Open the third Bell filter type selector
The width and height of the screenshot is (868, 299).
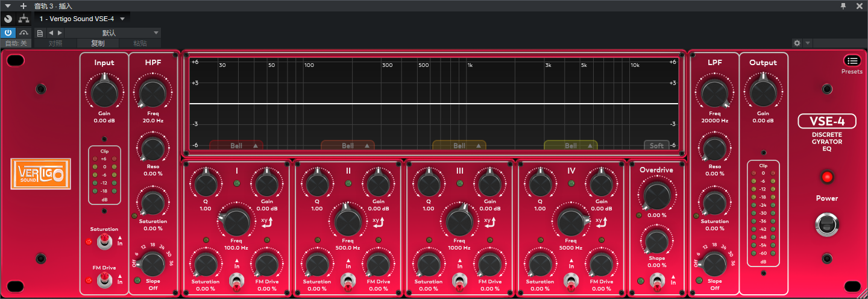coord(459,145)
